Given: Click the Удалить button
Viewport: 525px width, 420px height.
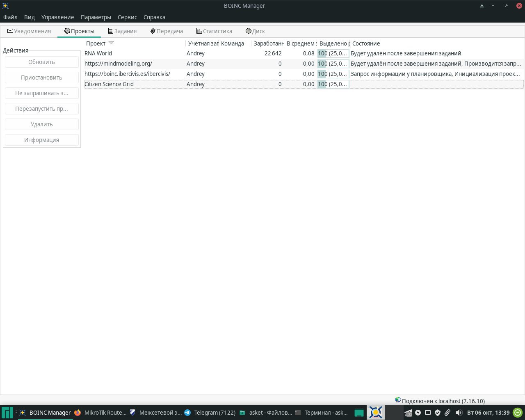Looking at the screenshot, I should click(x=41, y=124).
